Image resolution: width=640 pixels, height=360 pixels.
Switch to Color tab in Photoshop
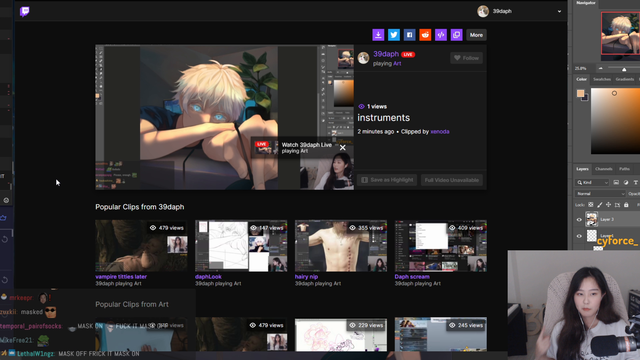coord(581,79)
